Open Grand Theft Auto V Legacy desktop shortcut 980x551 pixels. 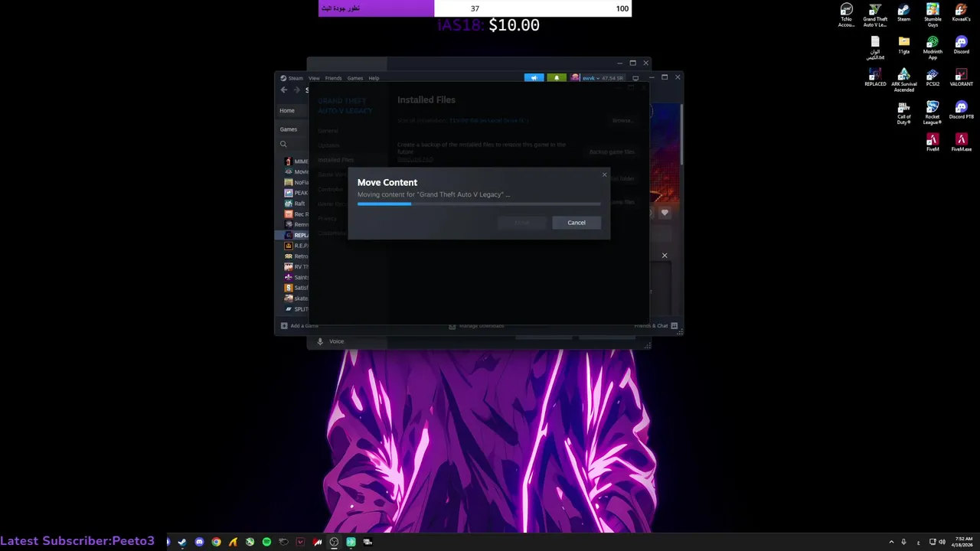[x=875, y=15]
